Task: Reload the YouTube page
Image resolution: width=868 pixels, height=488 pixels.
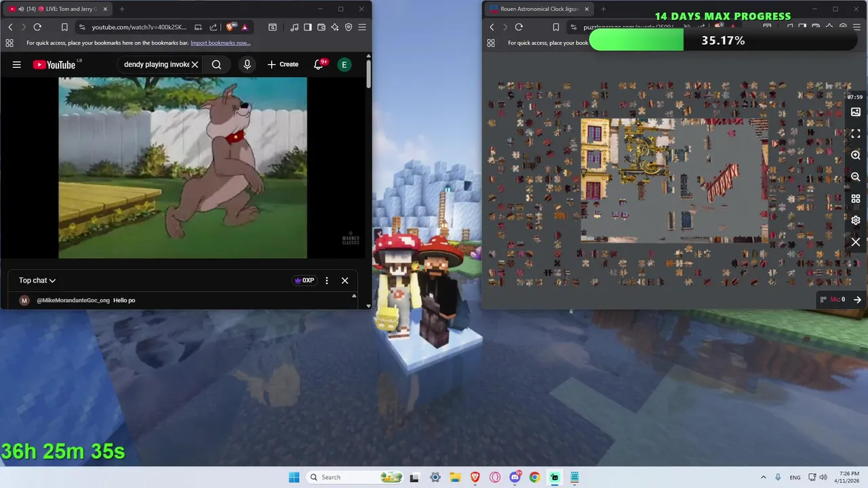Action: tap(37, 27)
